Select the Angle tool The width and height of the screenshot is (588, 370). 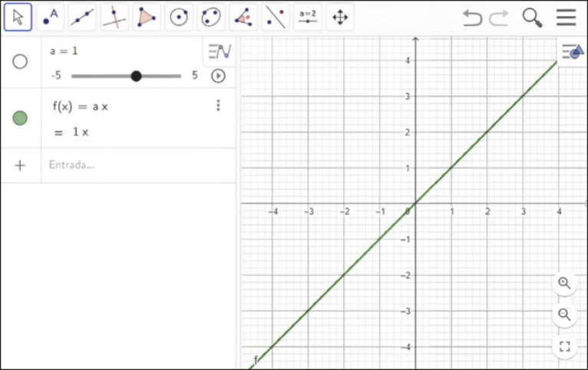coord(243,17)
